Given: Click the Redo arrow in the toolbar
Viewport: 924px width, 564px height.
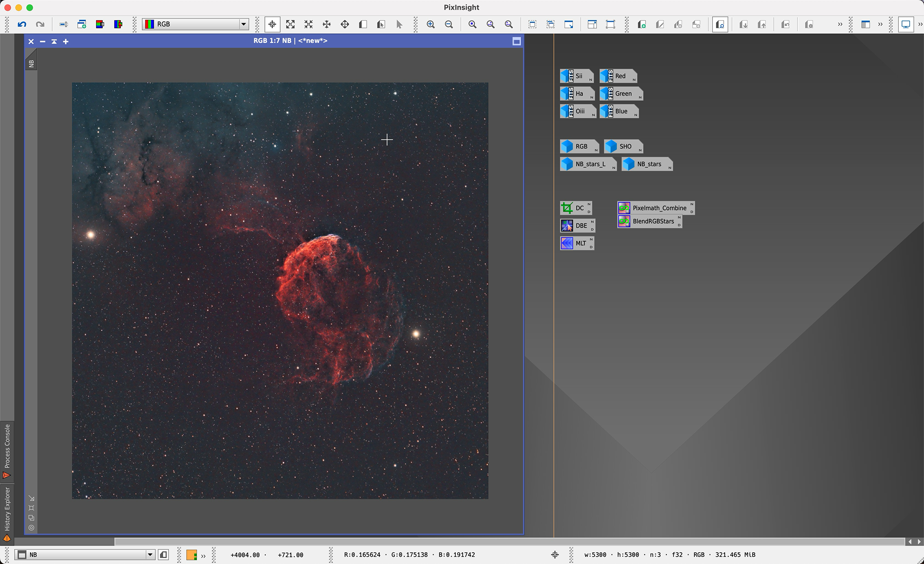Looking at the screenshot, I should coord(40,24).
